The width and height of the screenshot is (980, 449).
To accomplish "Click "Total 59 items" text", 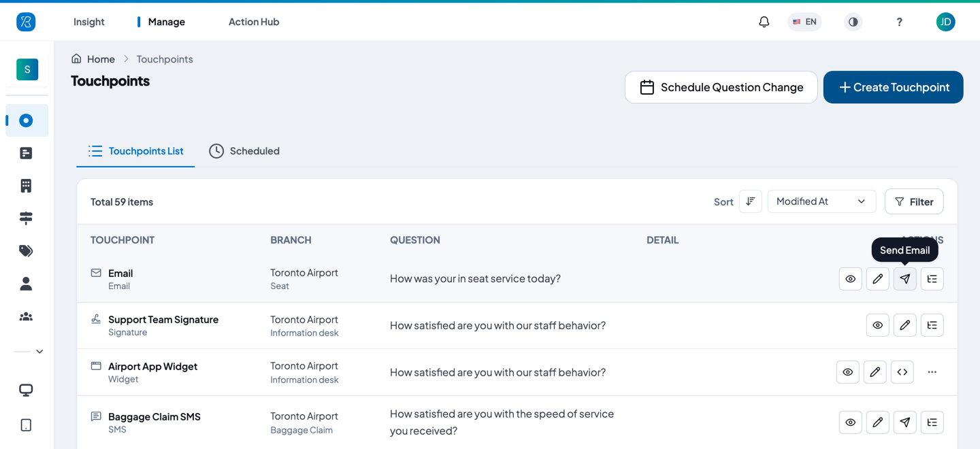I will (122, 202).
